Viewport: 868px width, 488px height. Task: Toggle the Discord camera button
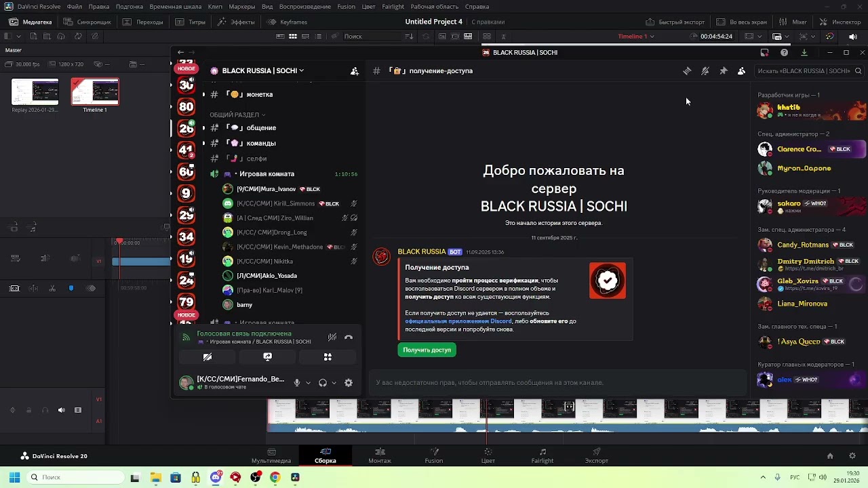[x=208, y=357]
